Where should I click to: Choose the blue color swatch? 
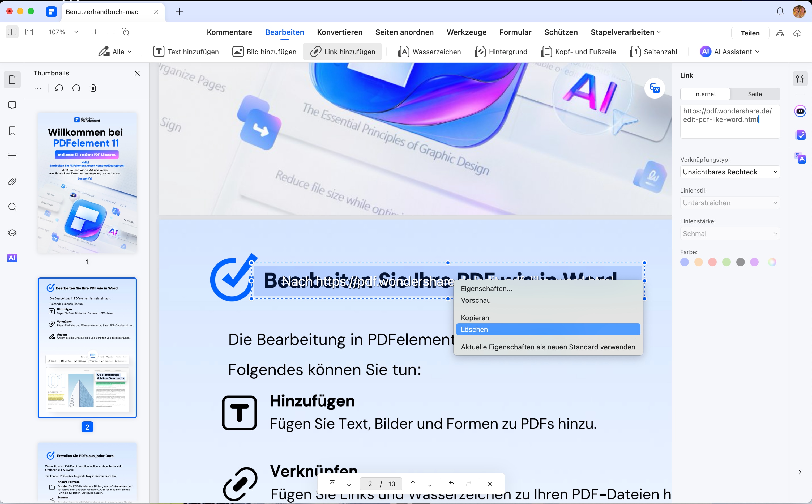(684, 262)
